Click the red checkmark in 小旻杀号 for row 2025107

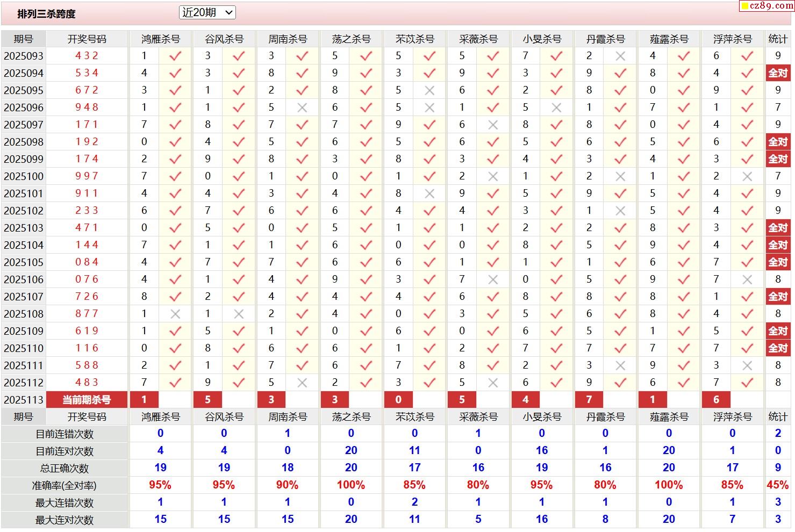tap(556, 296)
